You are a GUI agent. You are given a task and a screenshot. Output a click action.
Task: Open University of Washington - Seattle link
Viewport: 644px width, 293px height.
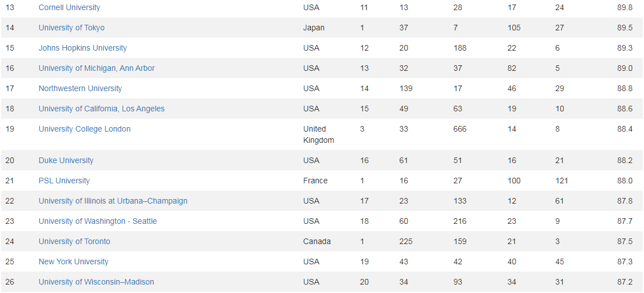[x=97, y=221]
